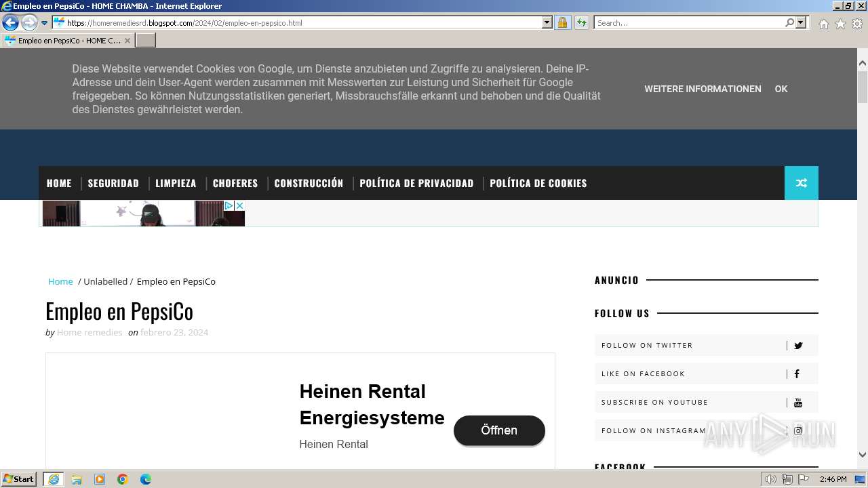Open Edge from taskbar

(146, 479)
